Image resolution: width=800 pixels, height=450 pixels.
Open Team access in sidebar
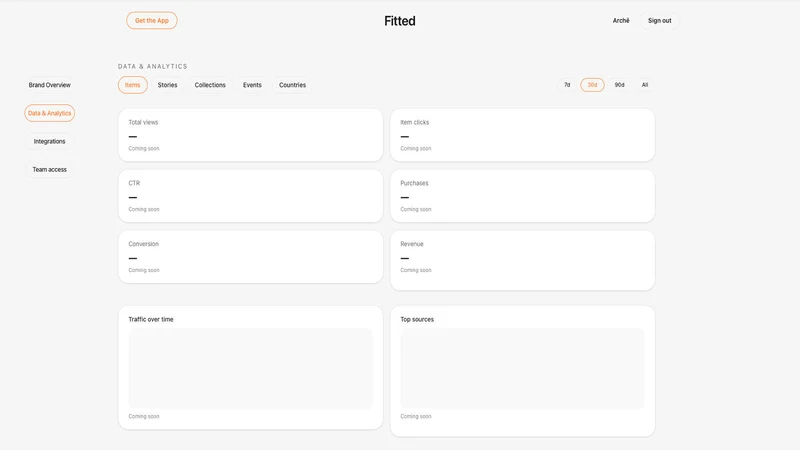pos(49,169)
